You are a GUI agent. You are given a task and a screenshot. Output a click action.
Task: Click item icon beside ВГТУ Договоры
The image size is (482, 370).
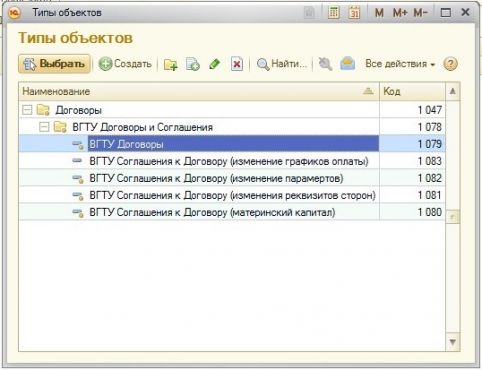78,144
